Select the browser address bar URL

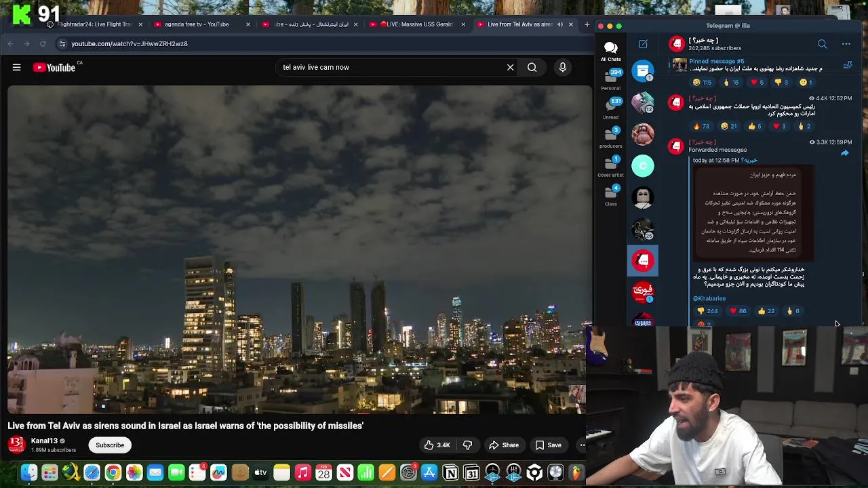pyautogui.click(x=130, y=43)
